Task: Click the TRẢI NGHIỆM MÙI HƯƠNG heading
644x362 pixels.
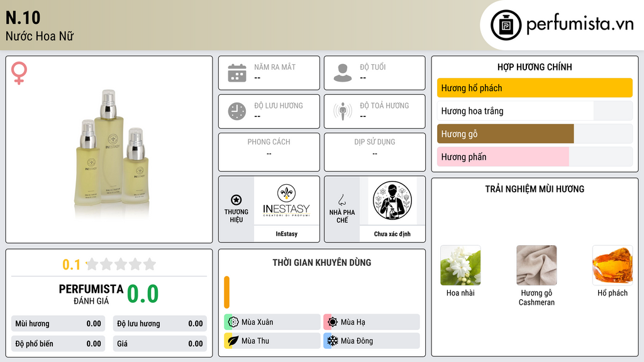Action: pyautogui.click(x=535, y=189)
